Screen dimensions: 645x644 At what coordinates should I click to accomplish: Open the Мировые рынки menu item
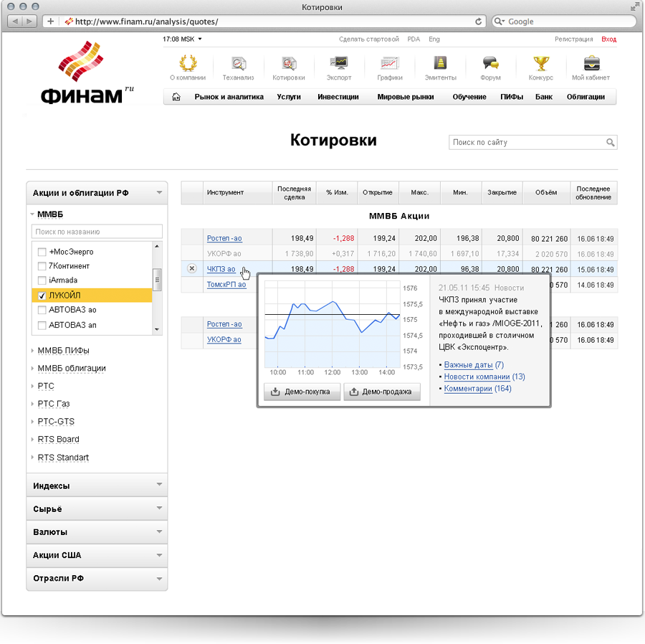pos(405,97)
